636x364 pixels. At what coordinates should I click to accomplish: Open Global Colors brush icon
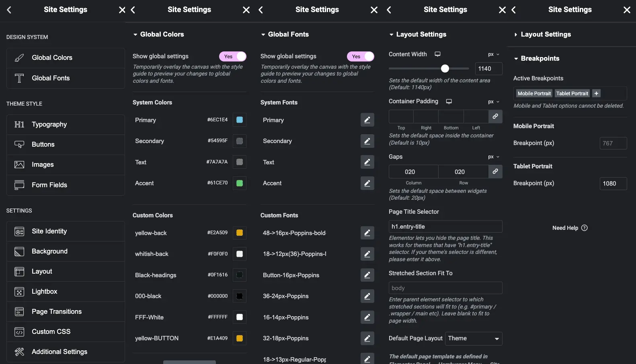(x=19, y=58)
